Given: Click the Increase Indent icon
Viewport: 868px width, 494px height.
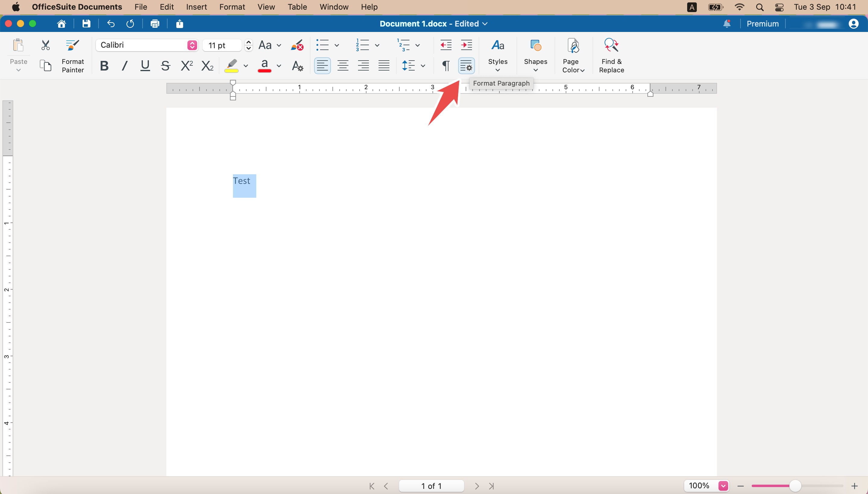Looking at the screenshot, I should pos(466,45).
